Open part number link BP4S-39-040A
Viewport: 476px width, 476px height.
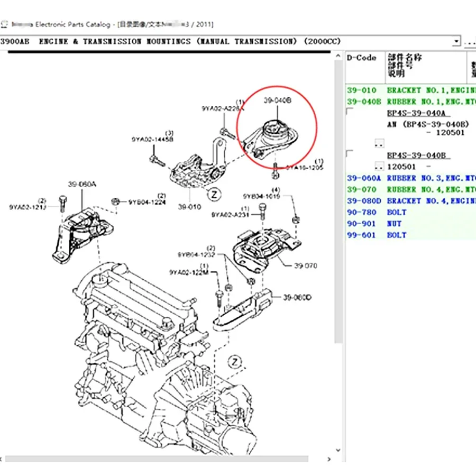point(418,113)
